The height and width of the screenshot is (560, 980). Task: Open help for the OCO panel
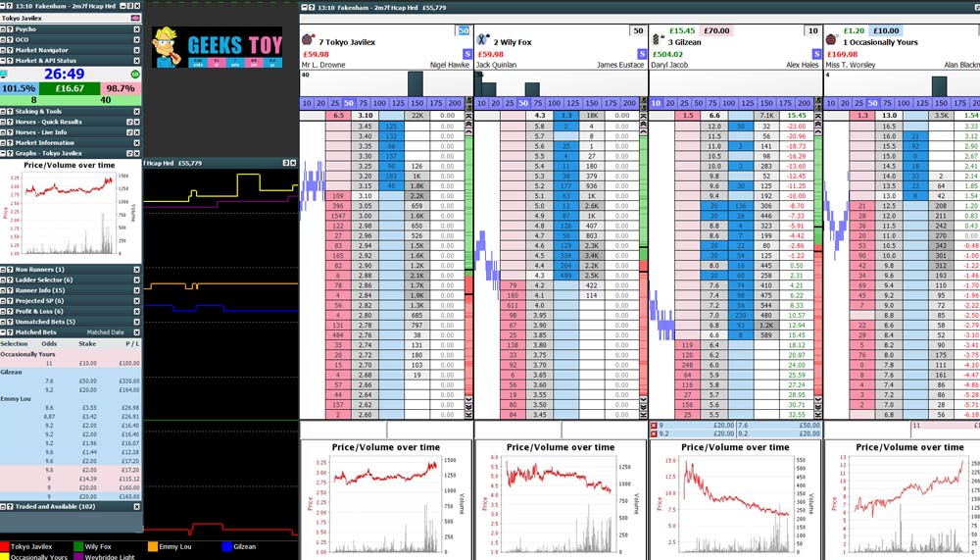[10, 39]
